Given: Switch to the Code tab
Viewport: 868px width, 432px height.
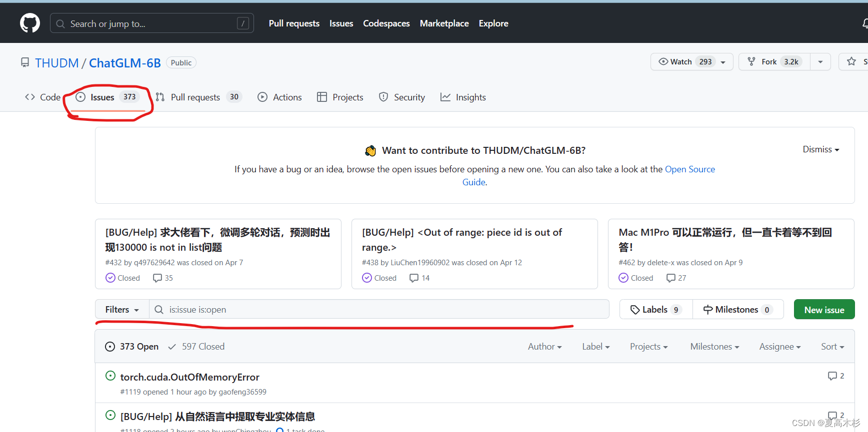Looking at the screenshot, I should [x=43, y=97].
